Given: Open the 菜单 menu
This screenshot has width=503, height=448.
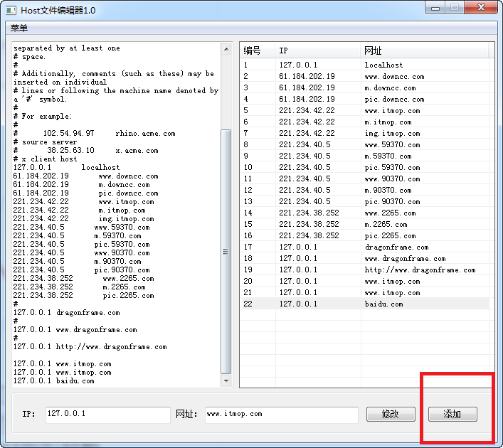Looking at the screenshot, I should (x=19, y=28).
